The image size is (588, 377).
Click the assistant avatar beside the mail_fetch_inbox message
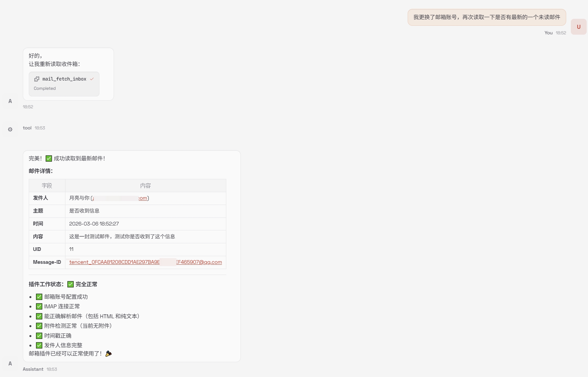coord(10,101)
